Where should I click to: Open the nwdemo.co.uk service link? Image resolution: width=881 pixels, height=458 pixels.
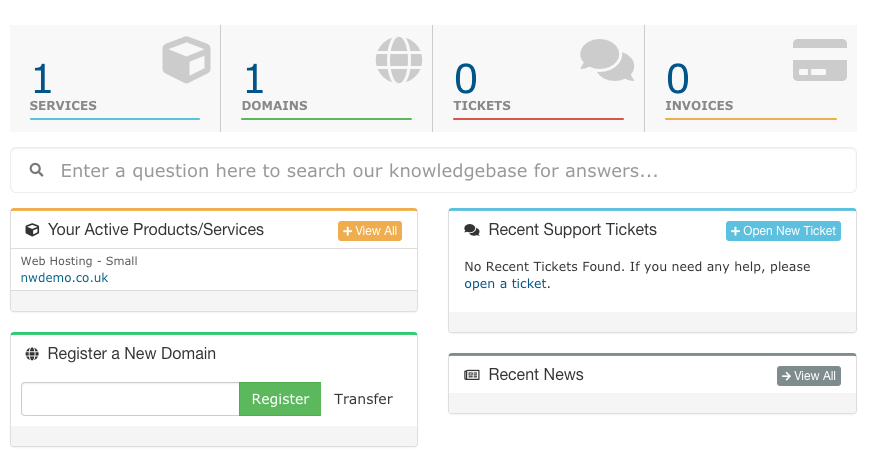tap(65, 278)
